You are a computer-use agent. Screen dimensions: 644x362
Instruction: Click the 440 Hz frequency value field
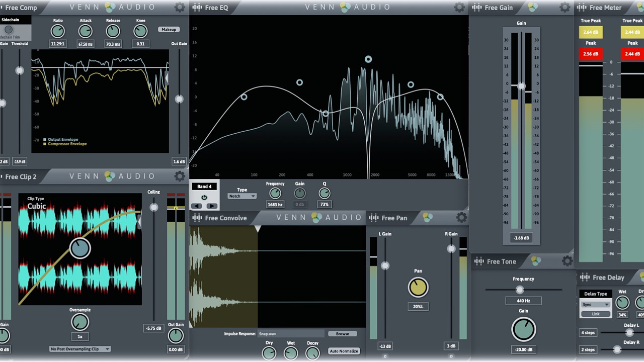pyautogui.click(x=524, y=301)
